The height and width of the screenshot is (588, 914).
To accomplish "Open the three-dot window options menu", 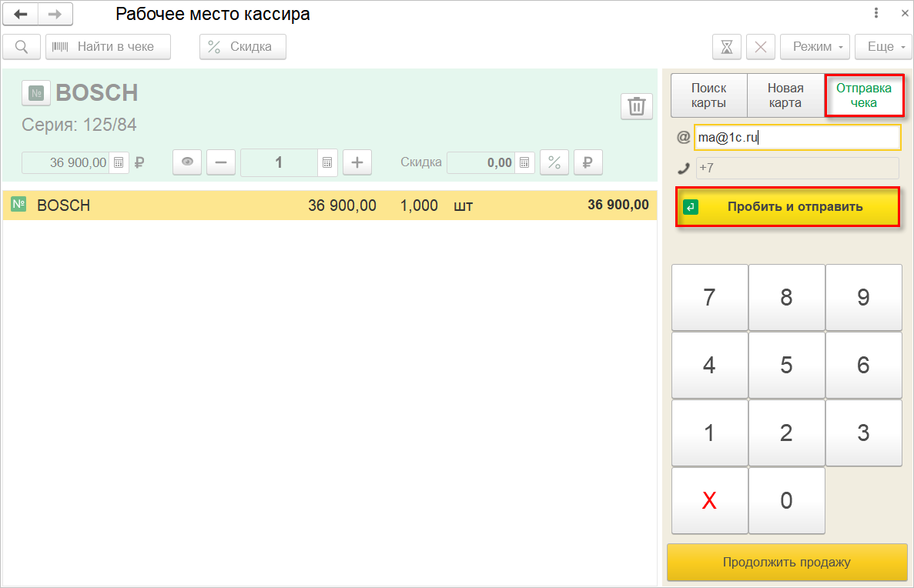I will click(x=876, y=13).
